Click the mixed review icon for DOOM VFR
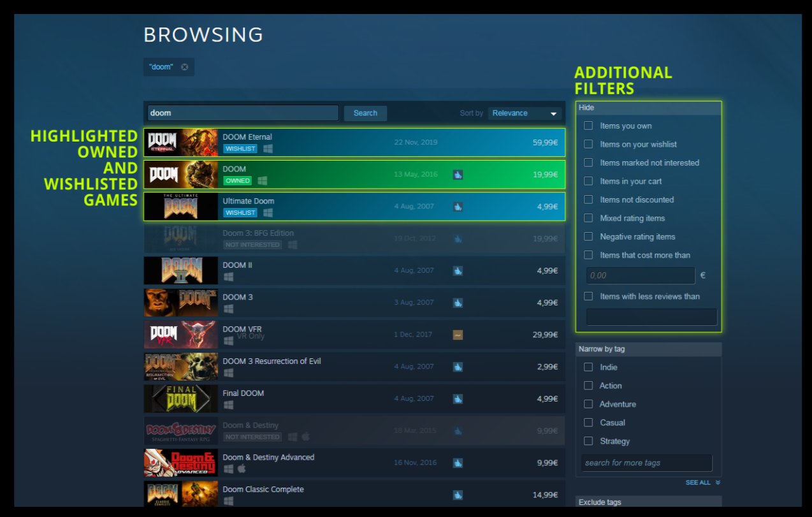Screen dimensions: 812x517 point(458,335)
